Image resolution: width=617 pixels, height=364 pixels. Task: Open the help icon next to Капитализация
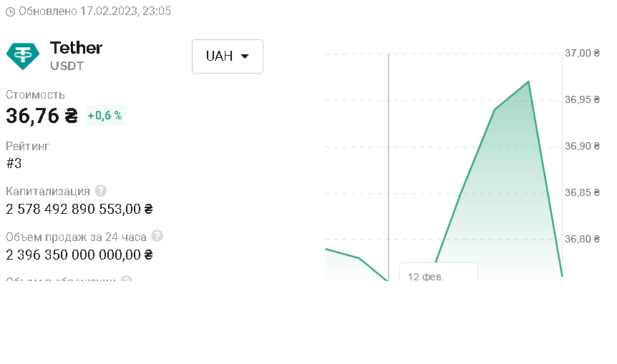pos(101,191)
